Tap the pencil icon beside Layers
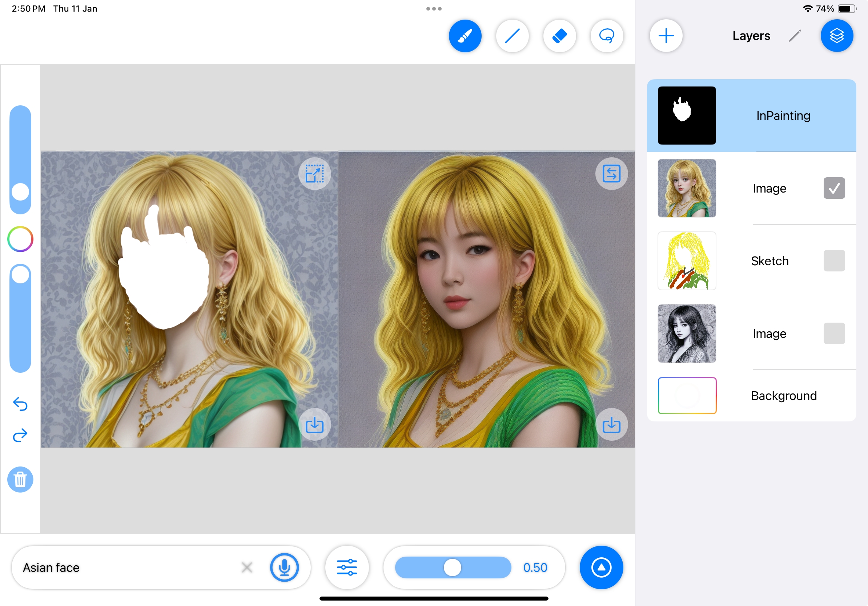The image size is (868, 606). pyautogui.click(x=795, y=36)
